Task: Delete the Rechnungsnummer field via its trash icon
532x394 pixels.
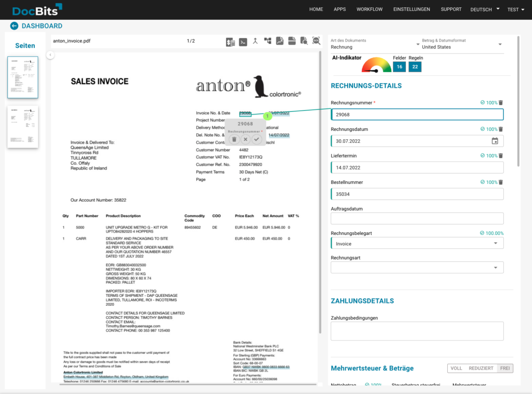Action: (x=501, y=103)
